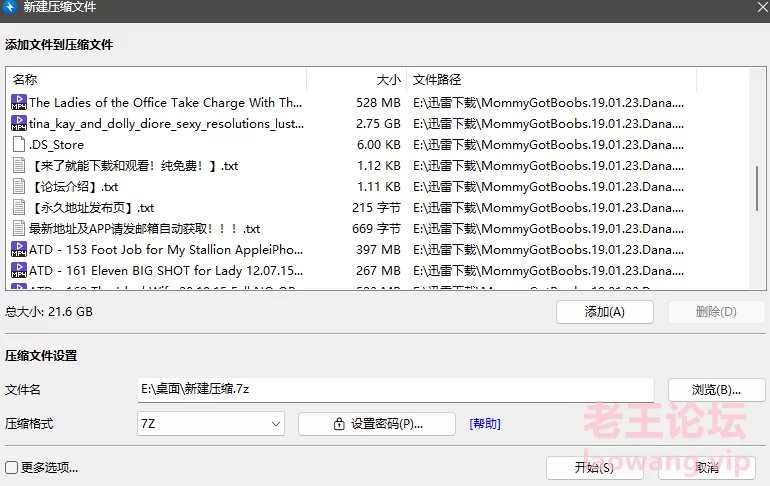Click the 528 MB size cell
This screenshot has height=486, width=770.
click(x=378, y=103)
